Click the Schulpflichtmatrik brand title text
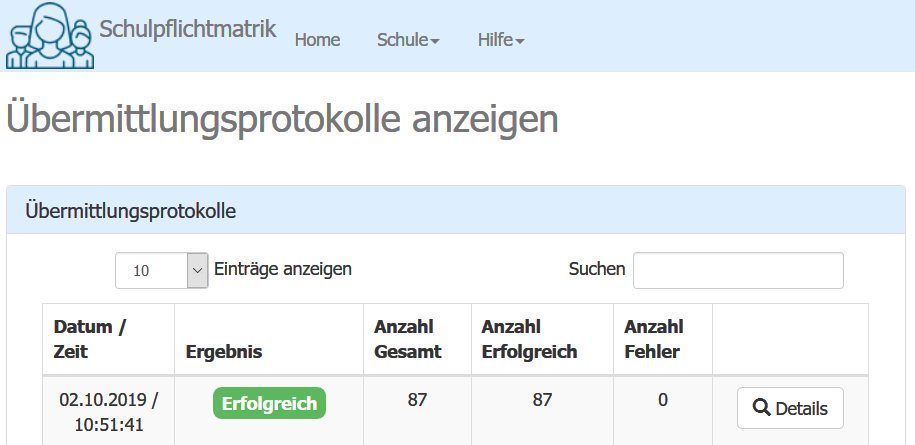This screenshot has width=915, height=445. pyautogui.click(x=188, y=28)
